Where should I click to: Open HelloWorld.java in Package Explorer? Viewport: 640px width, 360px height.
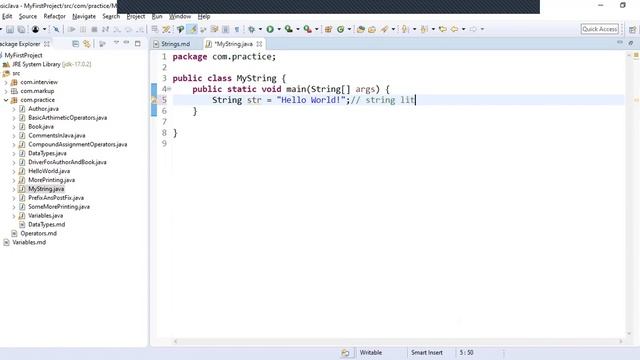pyautogui.click(x=49, y=171)
